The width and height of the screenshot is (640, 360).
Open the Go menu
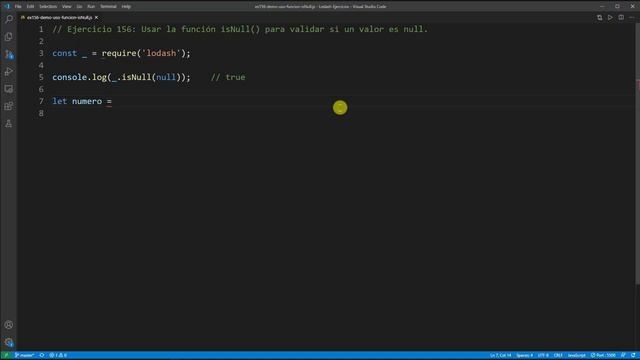79,7
